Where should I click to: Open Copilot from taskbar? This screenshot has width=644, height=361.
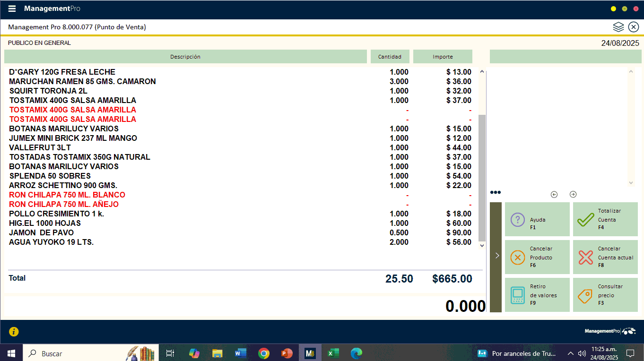194,353
